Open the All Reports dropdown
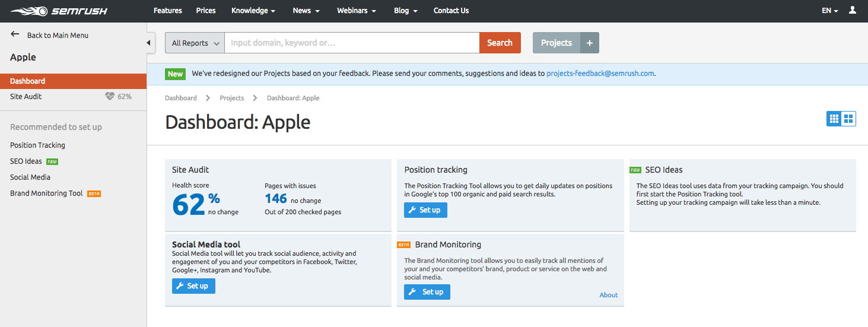 [195, 43]
